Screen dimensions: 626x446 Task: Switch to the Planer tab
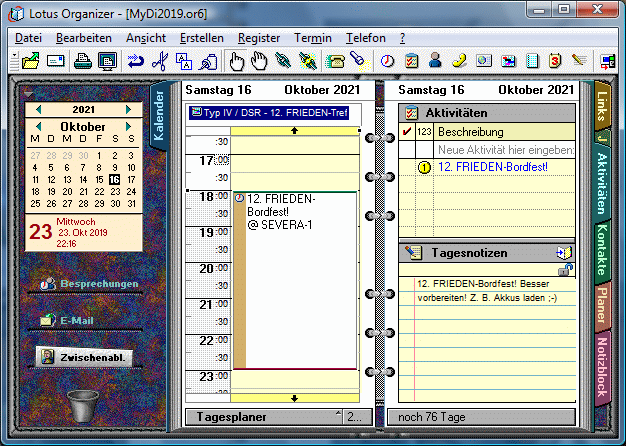(602, 305)
